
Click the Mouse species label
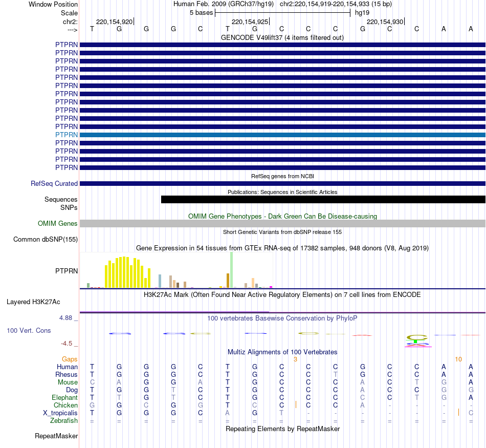[68, 382]
